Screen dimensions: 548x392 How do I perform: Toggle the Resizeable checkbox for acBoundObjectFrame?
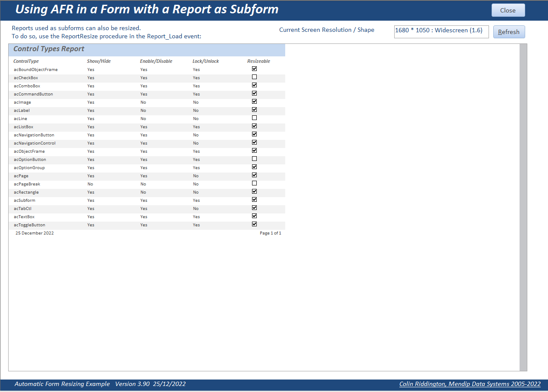pos(254,68)
